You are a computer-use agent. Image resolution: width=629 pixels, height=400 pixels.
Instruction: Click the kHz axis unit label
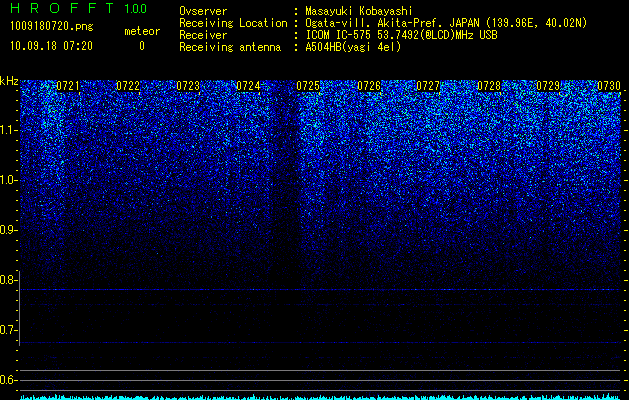(x=9, y=81)
